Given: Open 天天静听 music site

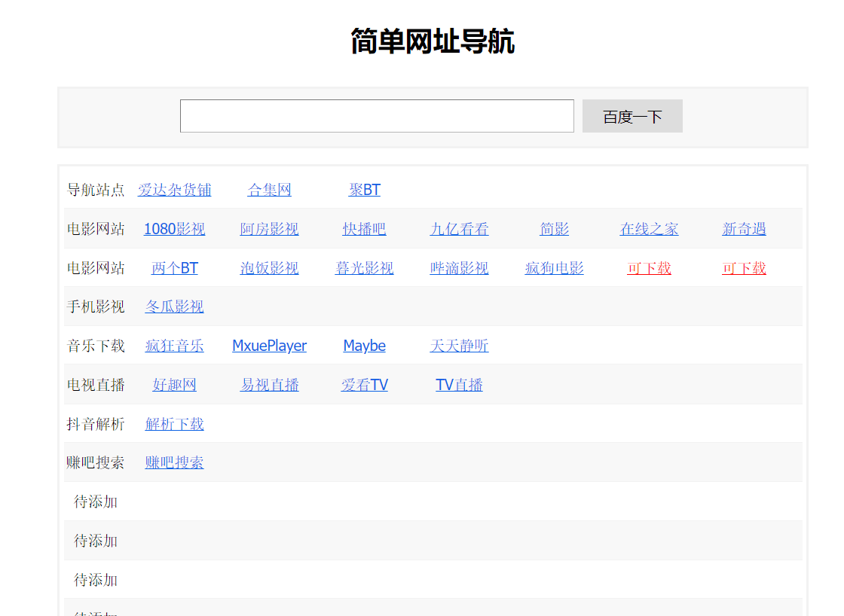Looking at the screenshot, I should click(459, 346).
